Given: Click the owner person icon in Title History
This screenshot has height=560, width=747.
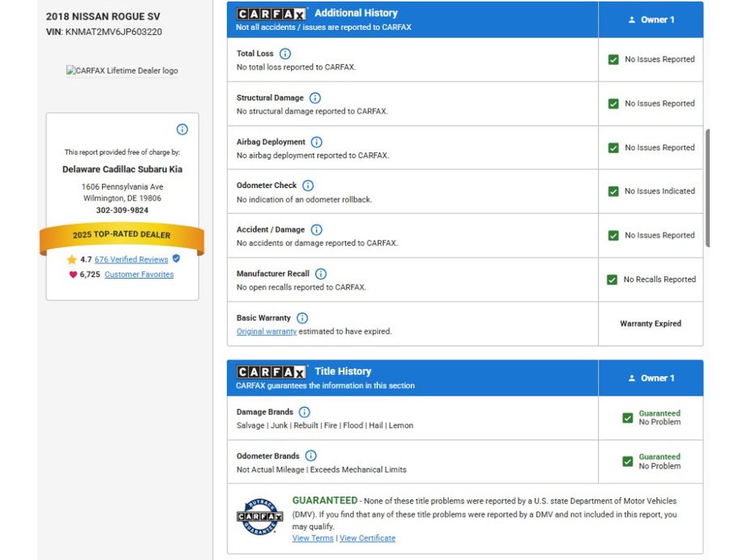Looking at the screenshot, I should (632, 378).
